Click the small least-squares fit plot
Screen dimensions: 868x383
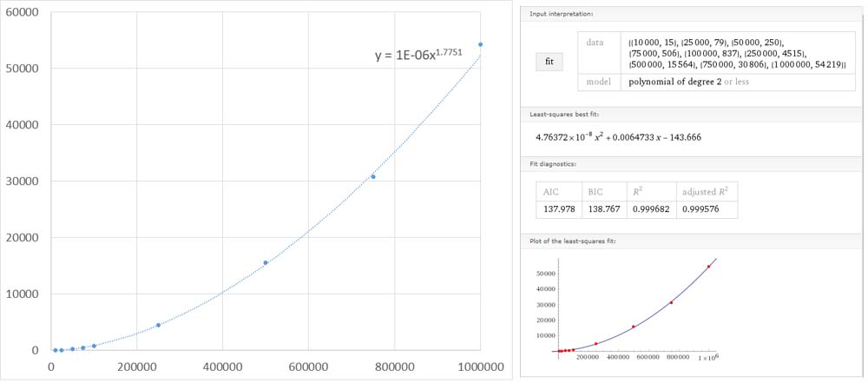click(x=628, y=310)
